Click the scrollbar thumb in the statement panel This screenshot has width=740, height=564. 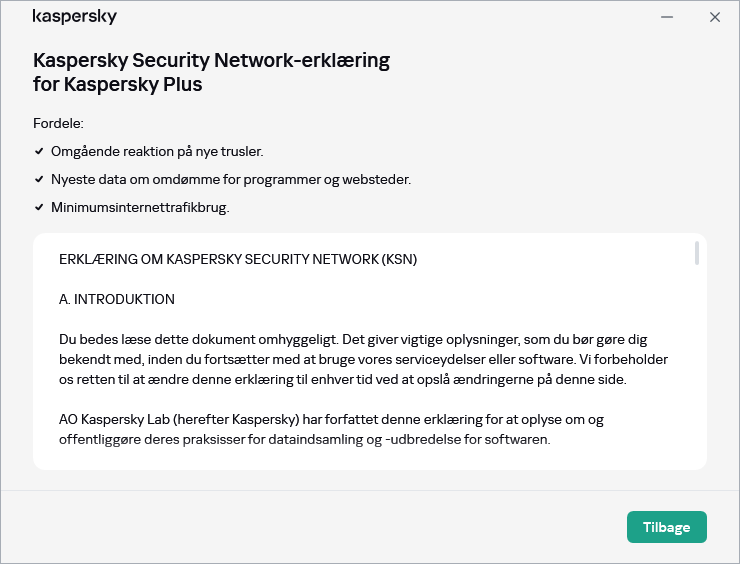pyautogui.click(x=696, y=253)
